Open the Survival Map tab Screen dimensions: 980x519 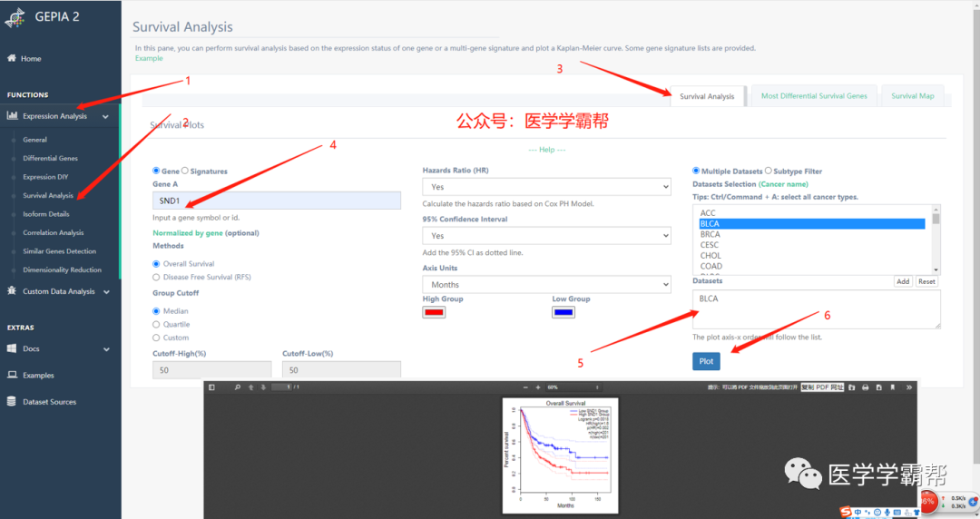913,95
